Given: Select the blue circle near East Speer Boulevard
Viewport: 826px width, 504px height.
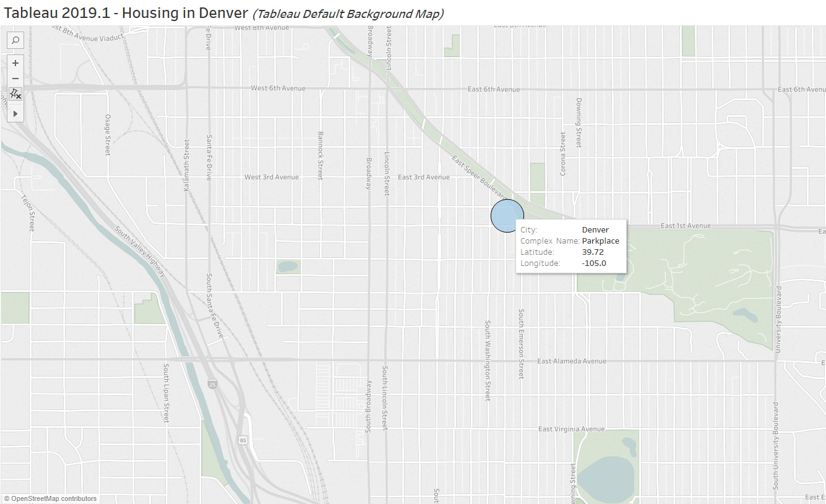Looking at the screenshot, I should tap(507, 215).
